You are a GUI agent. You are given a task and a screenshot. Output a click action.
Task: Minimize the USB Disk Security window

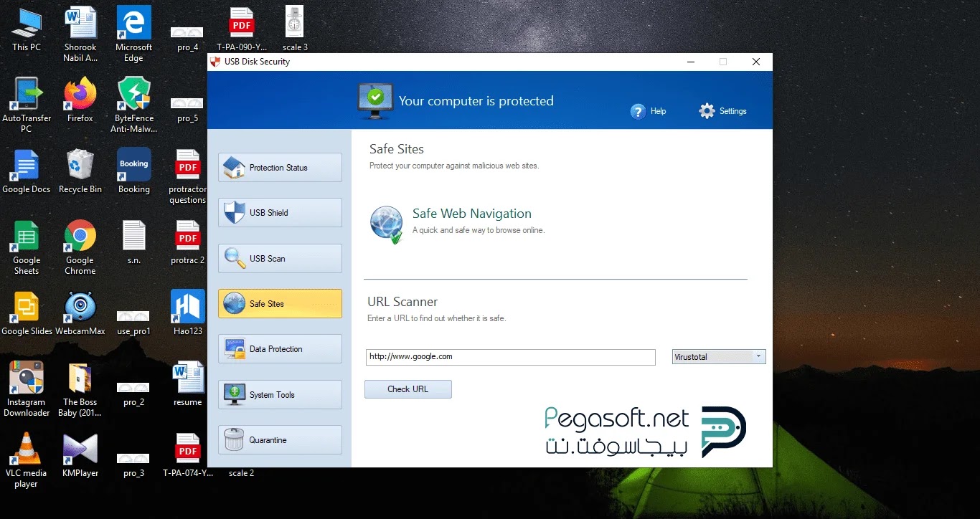[690, 62]
